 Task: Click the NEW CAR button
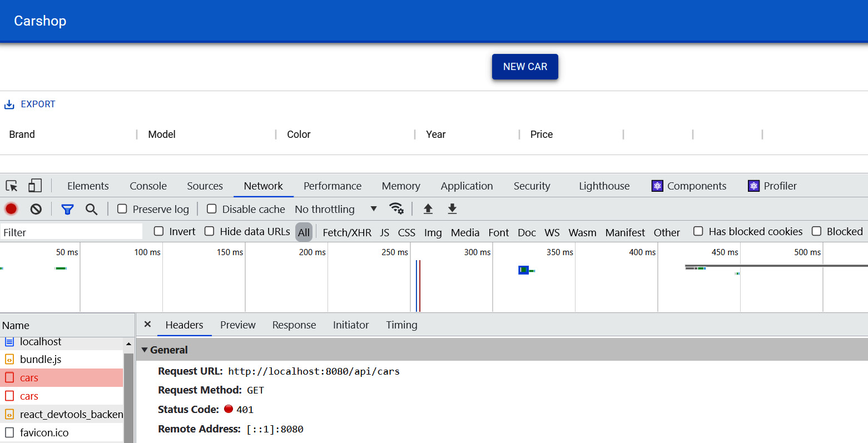[525, 67]
